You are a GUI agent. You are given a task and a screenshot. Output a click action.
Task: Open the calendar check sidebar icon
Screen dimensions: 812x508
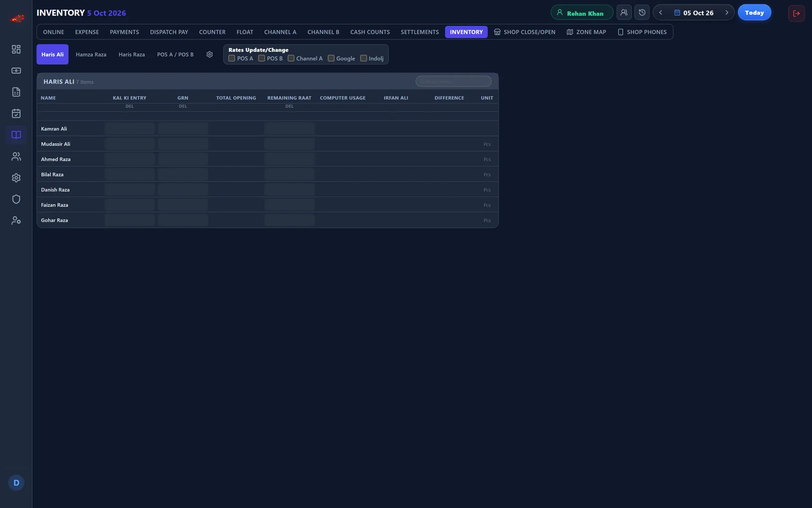[x=16, y=113]
